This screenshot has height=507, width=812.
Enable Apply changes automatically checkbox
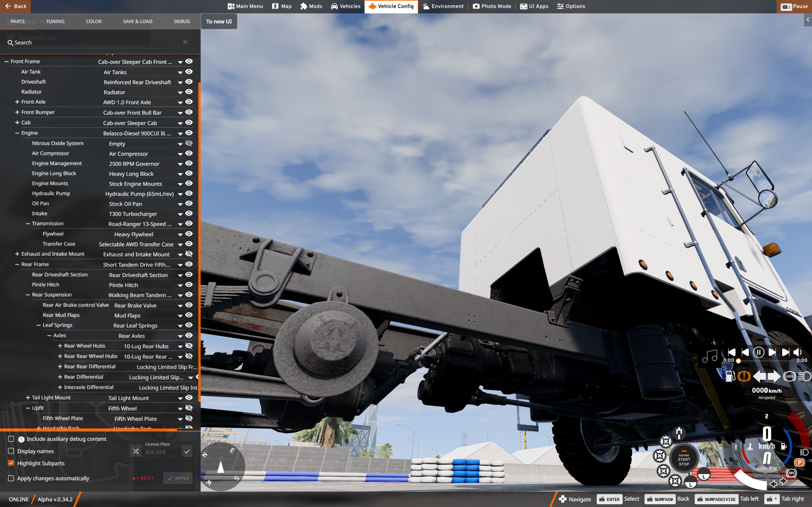point(11,478)
